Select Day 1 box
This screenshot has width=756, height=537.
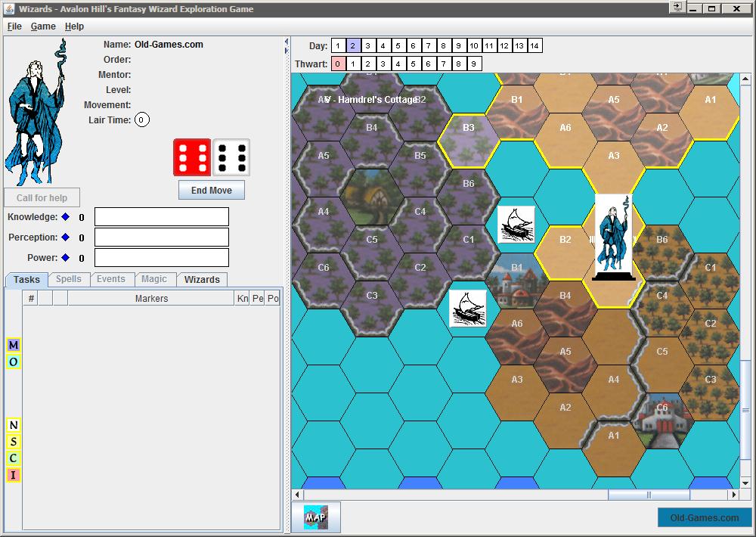pos(339,46)
